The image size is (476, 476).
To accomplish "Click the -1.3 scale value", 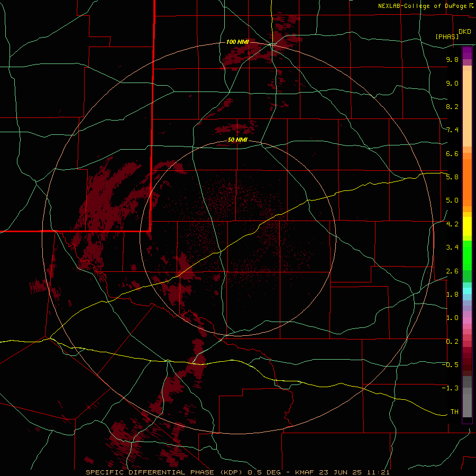I will click(450, 388).
